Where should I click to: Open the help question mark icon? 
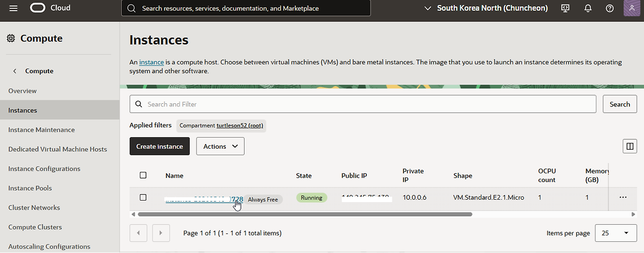click(x=610, y=8)
